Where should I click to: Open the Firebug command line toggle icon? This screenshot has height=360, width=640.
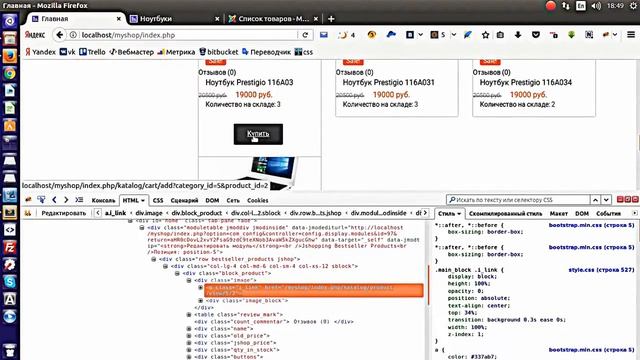click(x=79, y=200)
